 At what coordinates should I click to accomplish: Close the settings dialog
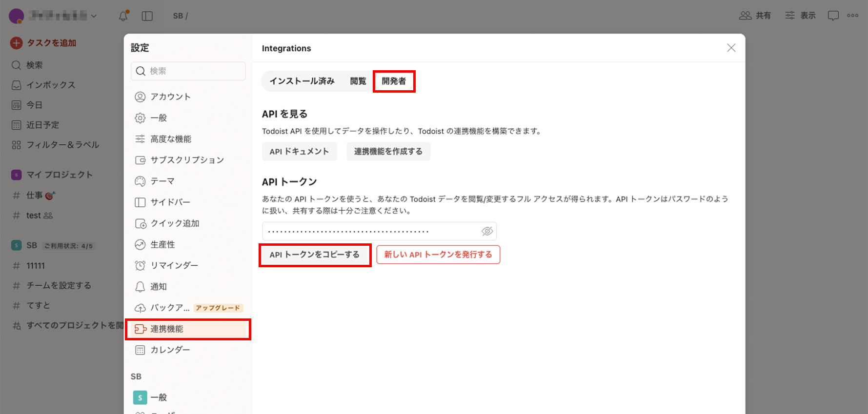click(731, 48)
